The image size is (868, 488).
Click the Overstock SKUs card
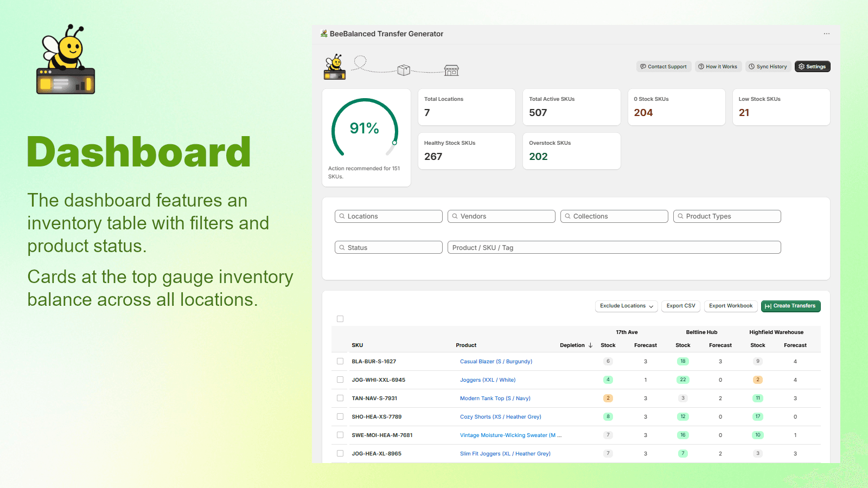571,151
